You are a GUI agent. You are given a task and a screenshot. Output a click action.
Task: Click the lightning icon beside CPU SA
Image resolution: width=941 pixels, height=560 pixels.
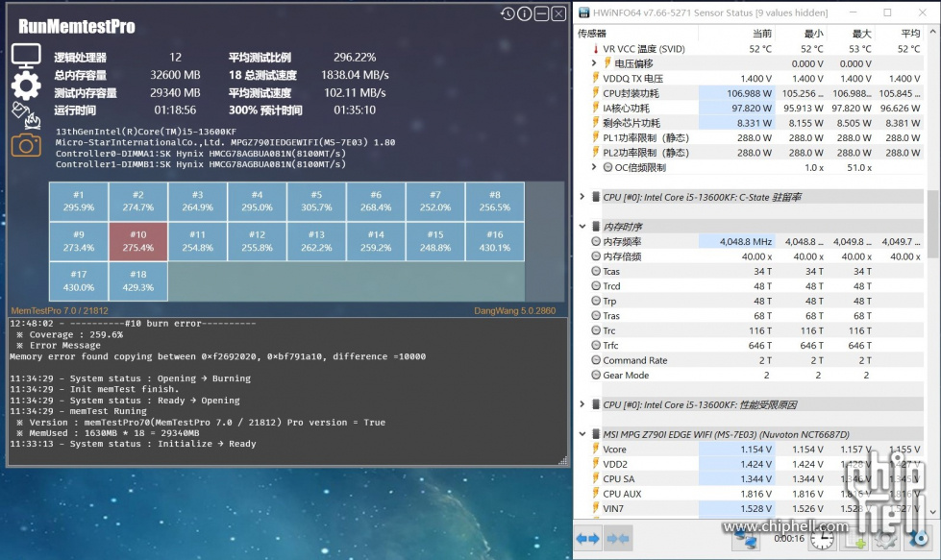(x=595, y=478)
